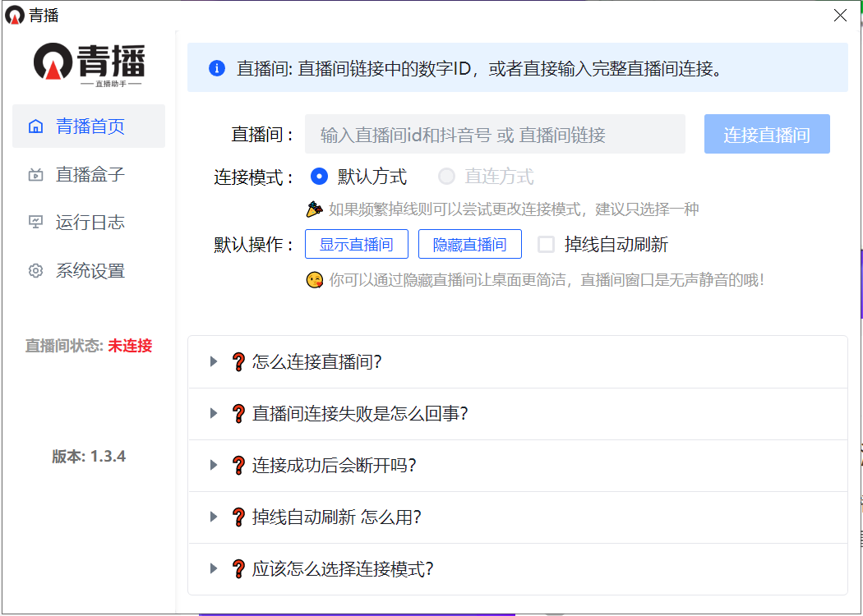Expand the 掉线自动刷新 怎么用 arrow
Viewport: 863px width, 616px height.
[x=214, y=517]
